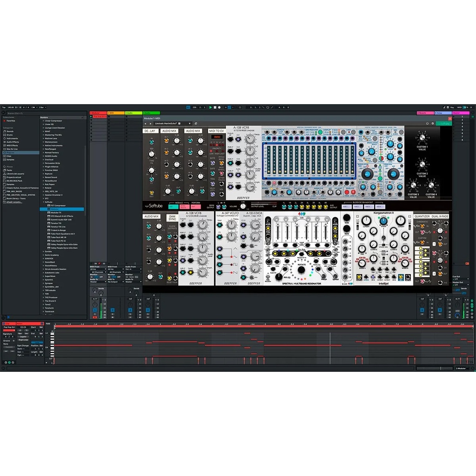
Task: Click the pink EDIT perform button
Action: [196, 207]
